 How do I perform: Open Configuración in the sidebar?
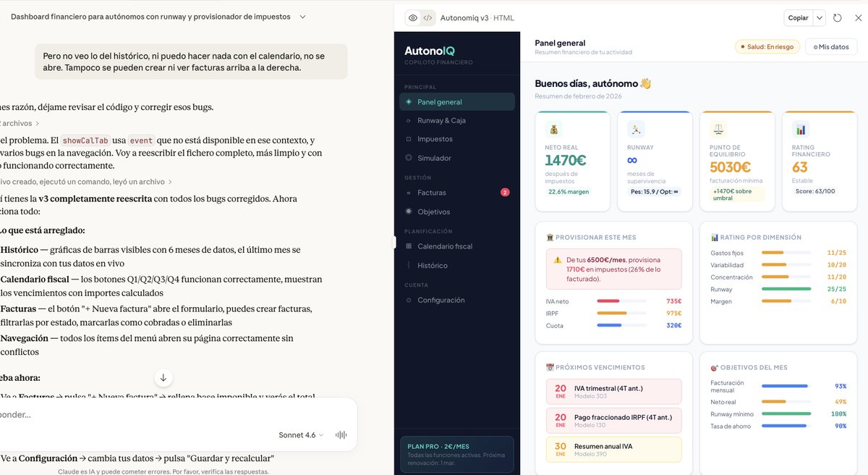tap(457, 300)
